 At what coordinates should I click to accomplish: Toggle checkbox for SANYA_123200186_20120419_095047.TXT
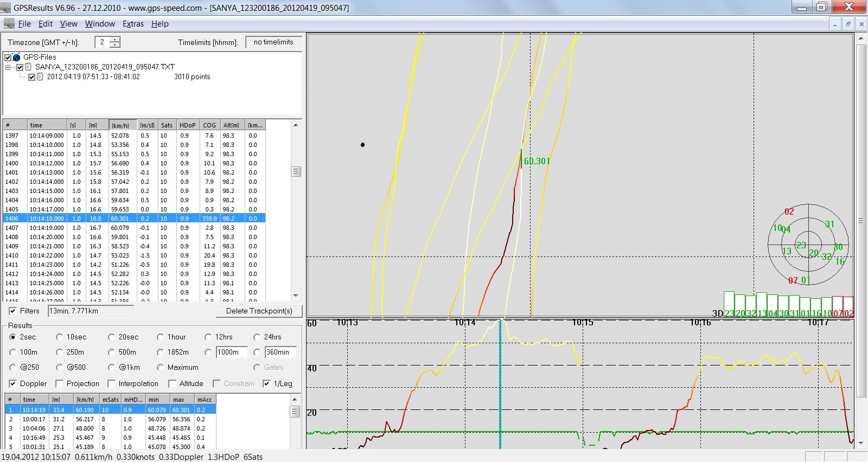20,67
